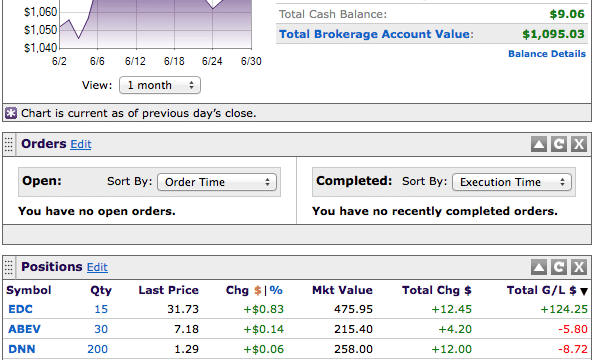
Task: Close the Orders panel with X icon
Action: click(x=579, y=144)
